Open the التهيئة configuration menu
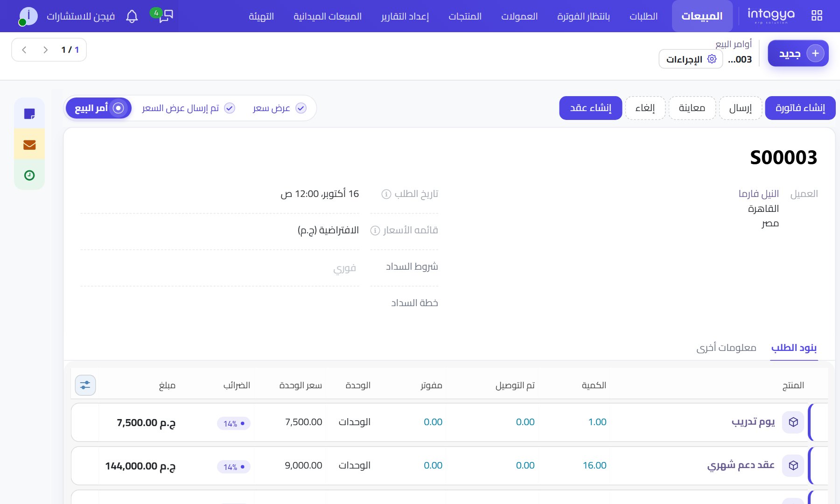The image size is (840, 504). coord(261,16)
